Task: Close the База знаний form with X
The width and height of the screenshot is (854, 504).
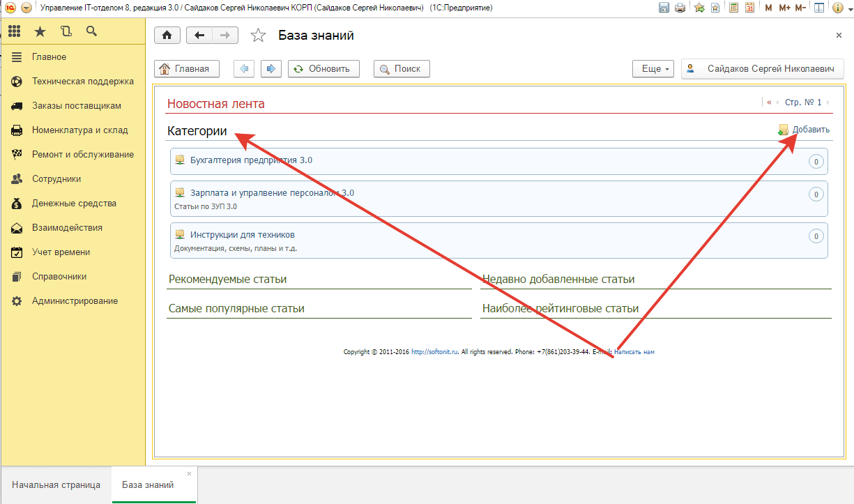Action: (839, 35)
